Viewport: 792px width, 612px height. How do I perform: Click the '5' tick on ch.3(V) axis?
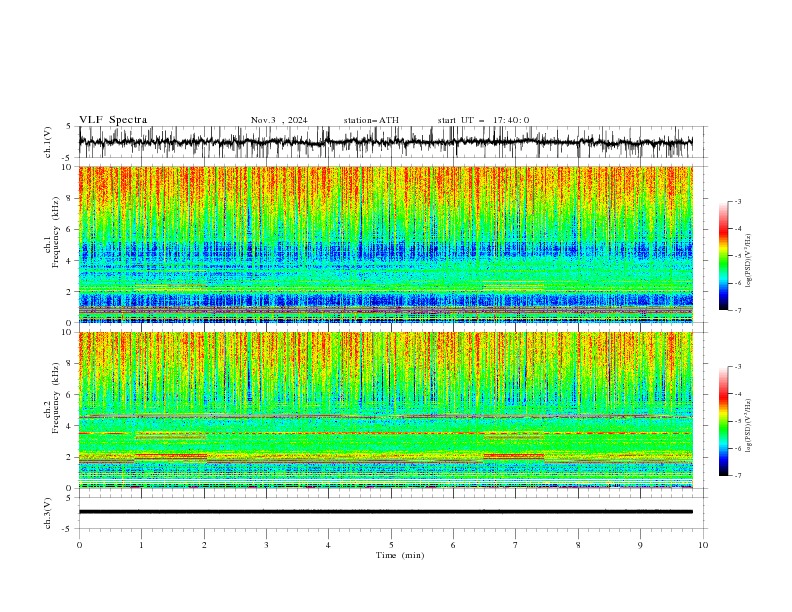point(69,498)
